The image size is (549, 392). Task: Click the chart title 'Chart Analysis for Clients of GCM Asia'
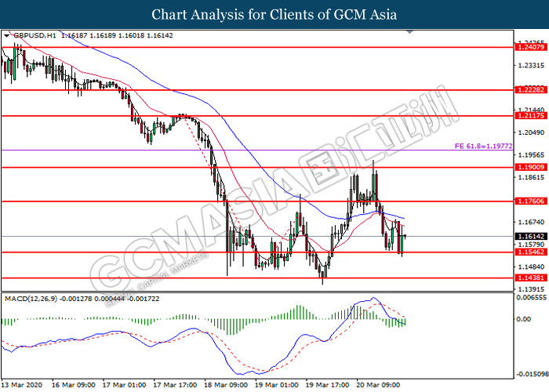274,14
